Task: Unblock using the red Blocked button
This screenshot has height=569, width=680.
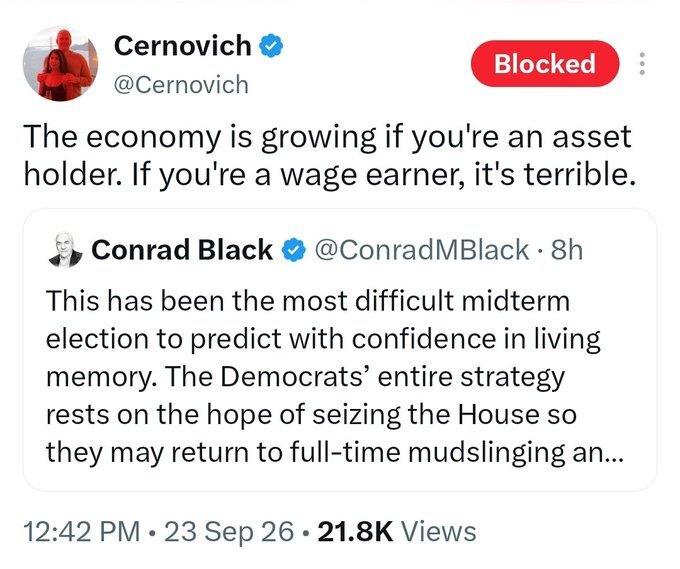Action: click(x=545, y=64)
